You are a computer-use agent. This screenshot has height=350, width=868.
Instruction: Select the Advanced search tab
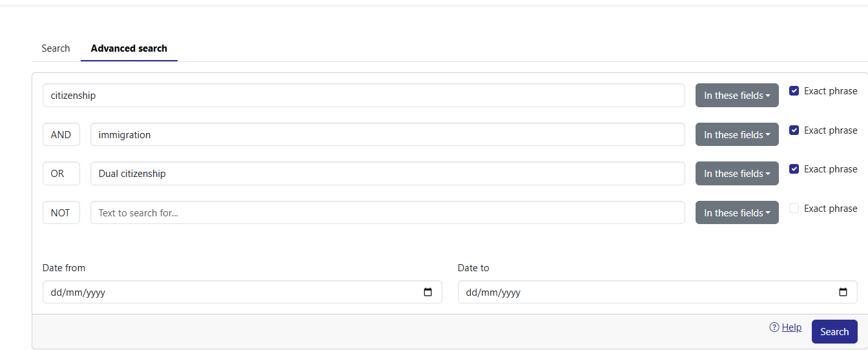(x=129, y=48)
